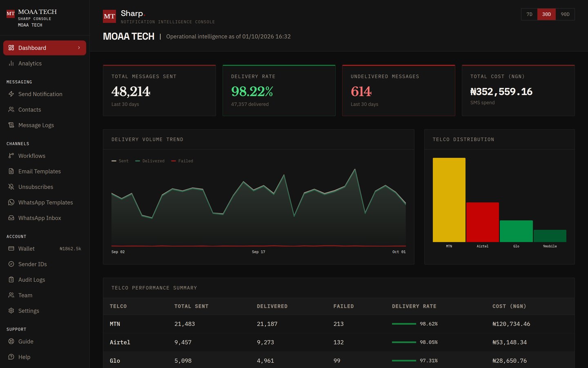Open the Delivery Rate card
Viewport: 588px width, 368px height.
[279, 90]
